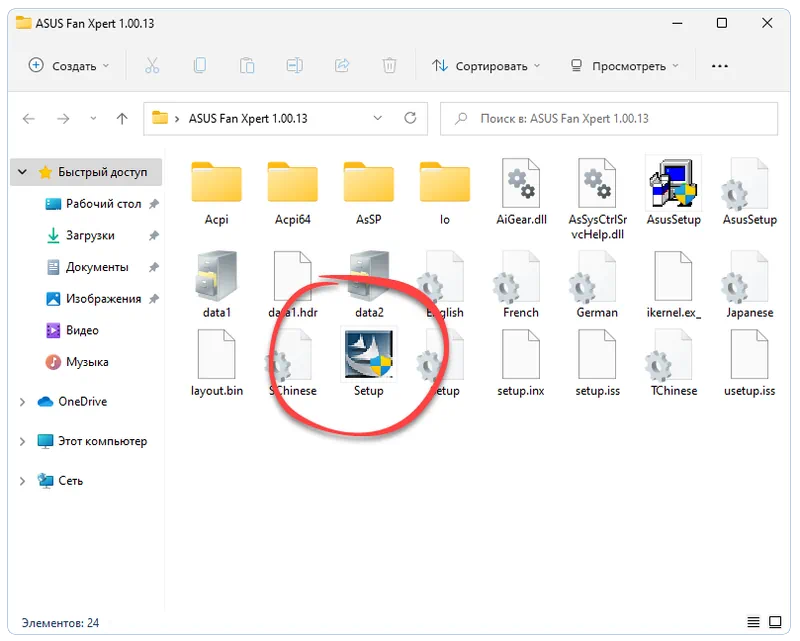Expand the Сеть tree node
The image size is (800, 641).
[22, 481]
